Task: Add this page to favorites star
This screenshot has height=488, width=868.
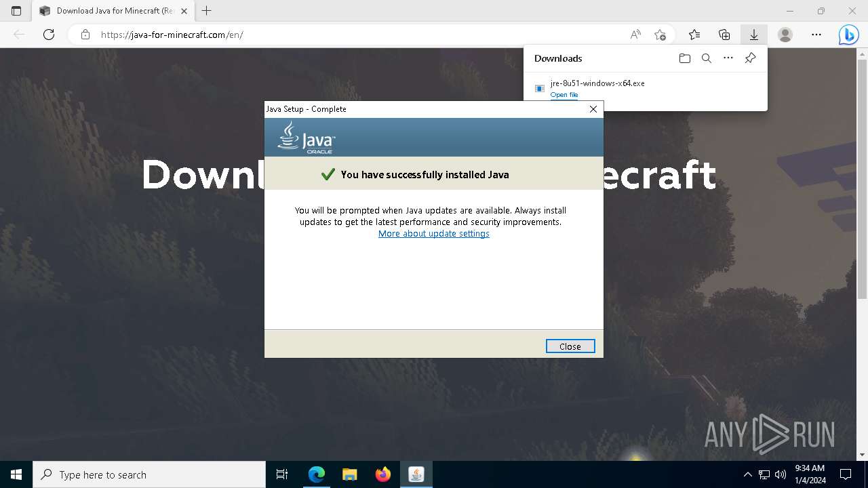Action: pos(660,35)
